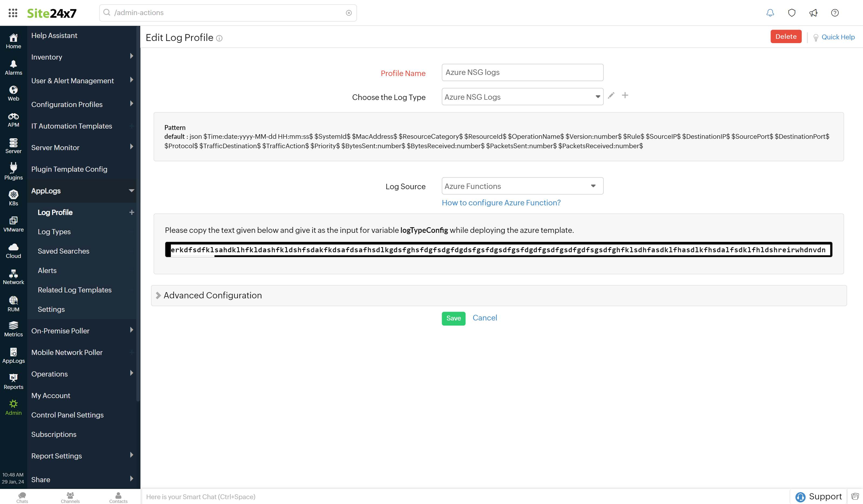Click the Metrics icon in sidebar
The image size is (863, 504).
click(x=13, y=329)
